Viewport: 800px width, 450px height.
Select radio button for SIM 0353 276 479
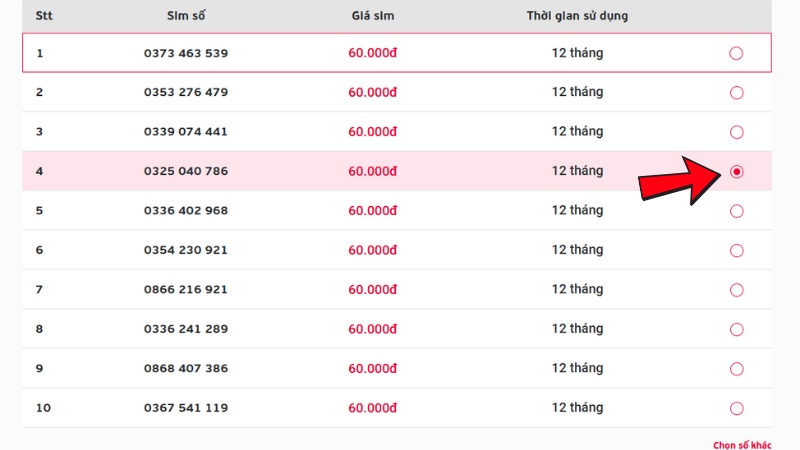(x=736, y=93)
